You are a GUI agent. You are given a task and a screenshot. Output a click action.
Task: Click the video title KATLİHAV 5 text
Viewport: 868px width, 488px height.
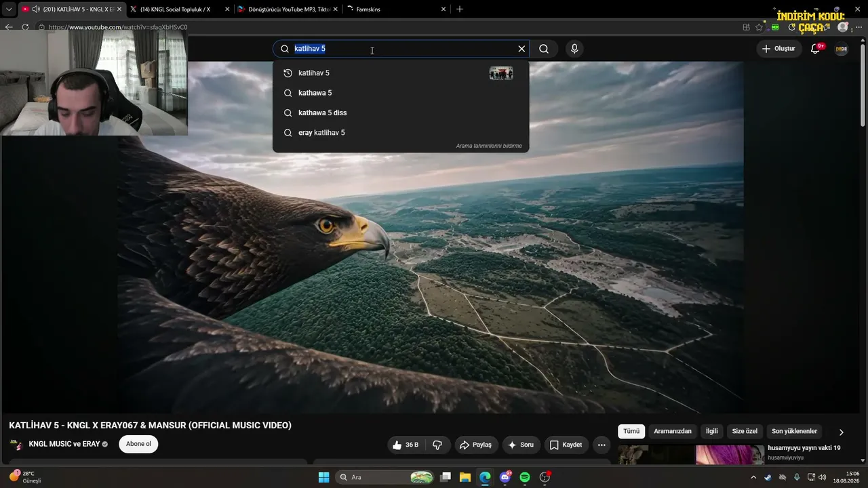[x=150, y=426]
